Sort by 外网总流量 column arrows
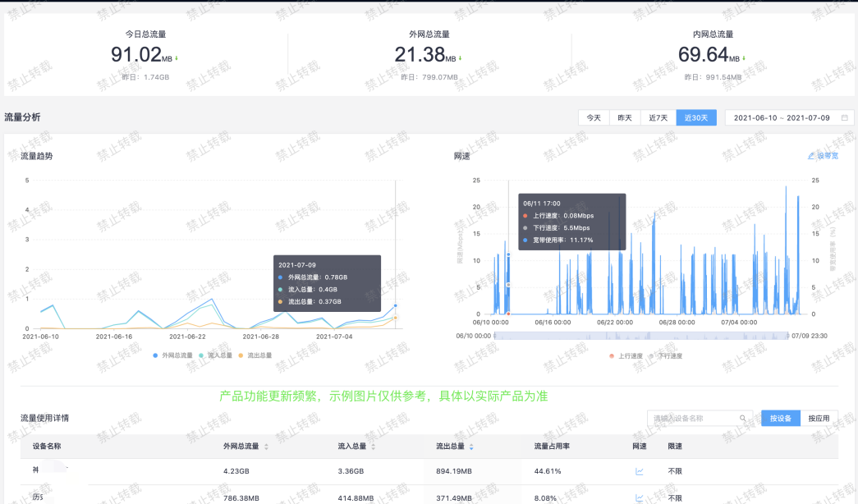This screenshot has width=858, height=504. (x=266, y=447)
